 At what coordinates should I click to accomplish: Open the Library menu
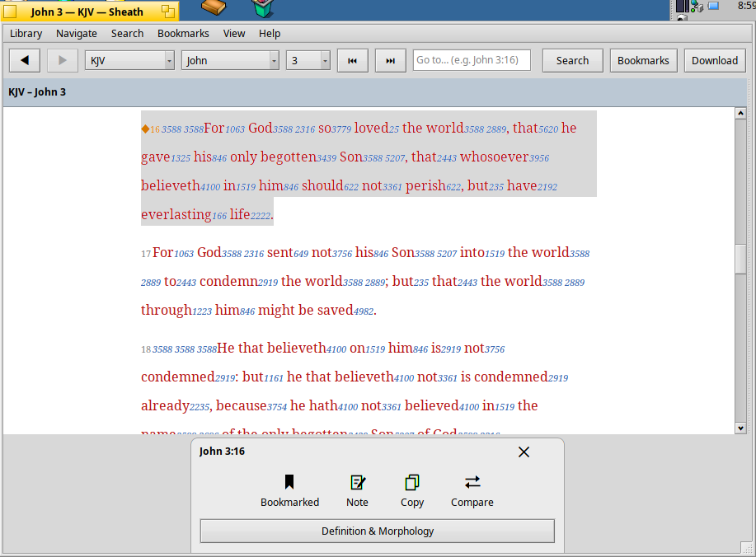coord(26,33)
